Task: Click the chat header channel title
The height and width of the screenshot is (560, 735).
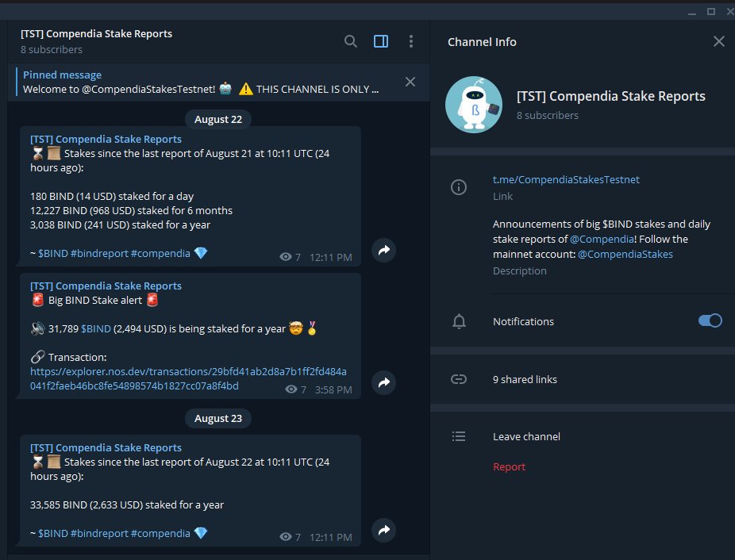Action: click(96, 34)
